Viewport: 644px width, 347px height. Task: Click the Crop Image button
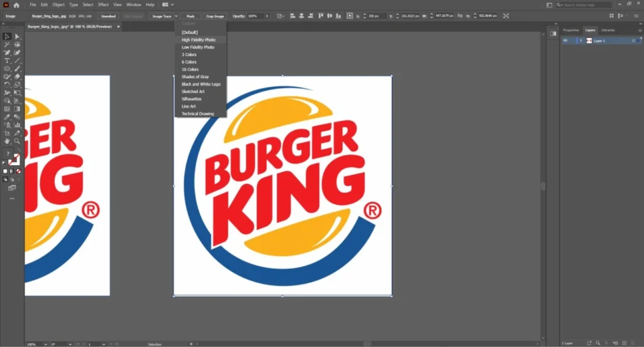tap(215, 16)
